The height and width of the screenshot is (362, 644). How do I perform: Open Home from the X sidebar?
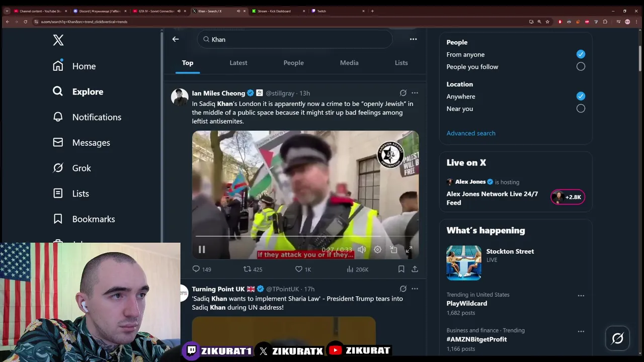click(x=74, y=66)
